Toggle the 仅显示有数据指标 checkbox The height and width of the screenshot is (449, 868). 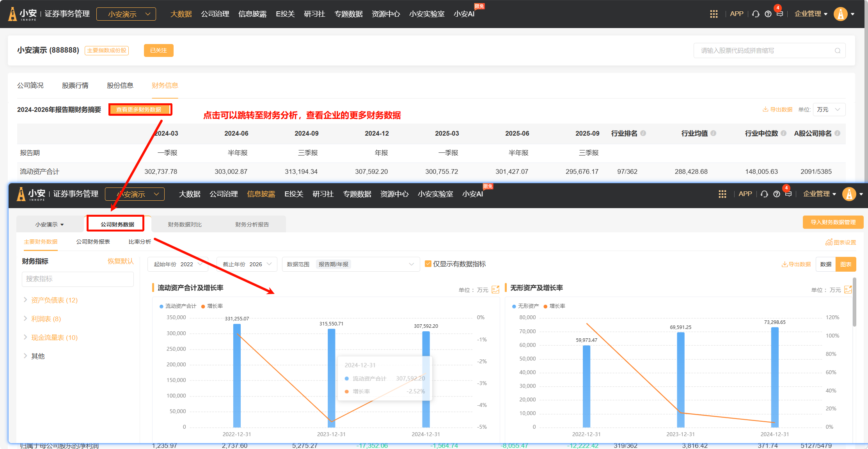tap(428, 264)
